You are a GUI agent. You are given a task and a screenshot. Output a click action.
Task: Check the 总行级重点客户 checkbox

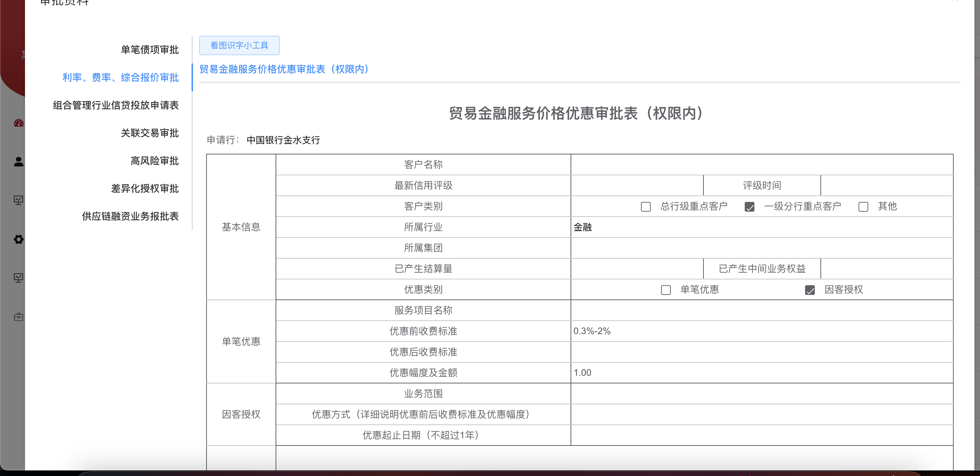[x=645, y=206]
